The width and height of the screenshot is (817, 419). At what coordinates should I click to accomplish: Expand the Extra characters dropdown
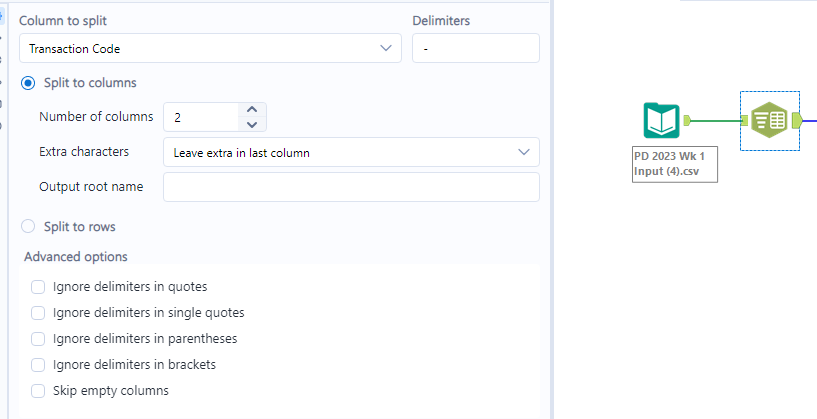click(x=351, y=152)
